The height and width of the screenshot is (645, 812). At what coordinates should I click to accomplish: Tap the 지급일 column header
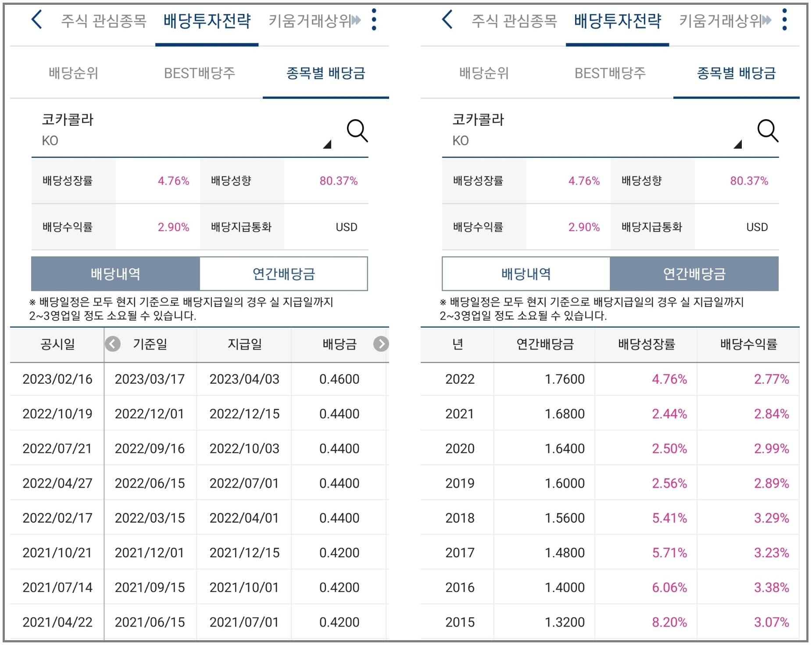(244, 344)
